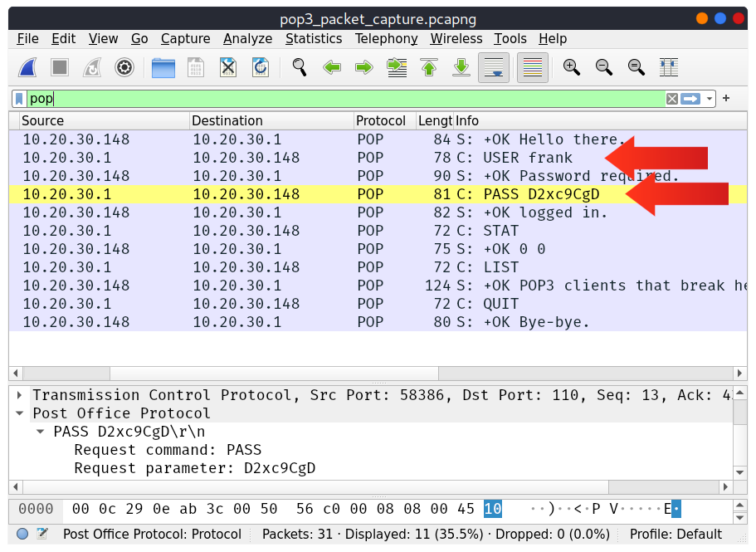This screenshot has width=756, height=552.
Task: Open a capture file with the folder icon
Action: pos(163,67)
